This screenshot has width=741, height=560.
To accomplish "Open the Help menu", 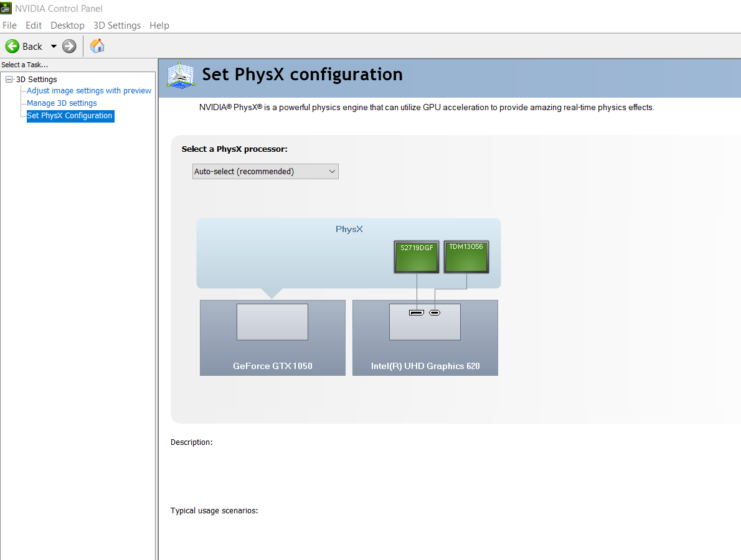I will (x=159, y=26).
